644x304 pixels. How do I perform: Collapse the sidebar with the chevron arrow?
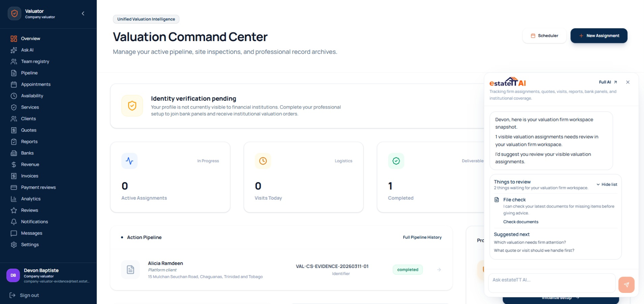pos(83,14)
